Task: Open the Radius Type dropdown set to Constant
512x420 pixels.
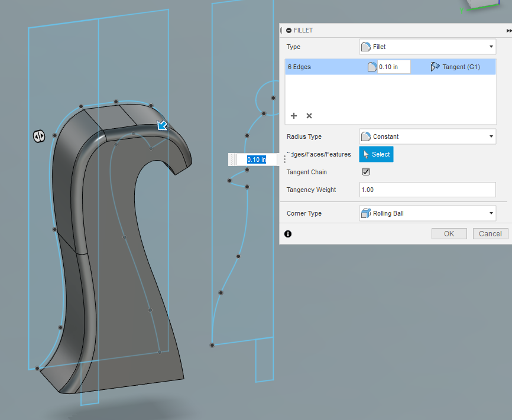Action: click(427, 136)
